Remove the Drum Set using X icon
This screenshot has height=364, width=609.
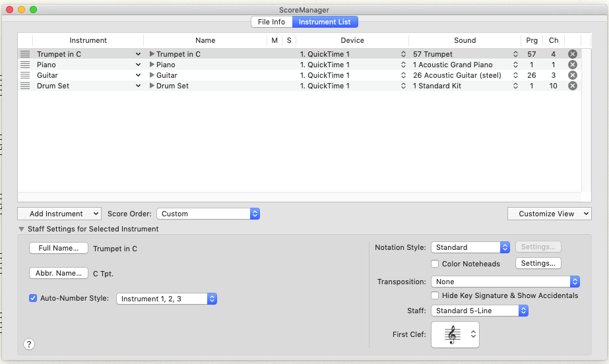pyautogui.click(x=572, y=86)
